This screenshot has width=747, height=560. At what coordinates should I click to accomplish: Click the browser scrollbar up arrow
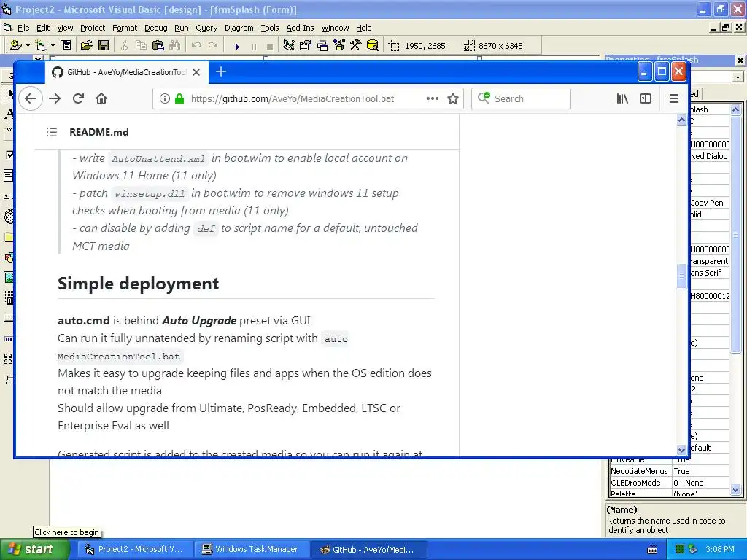tap(681, 120)
